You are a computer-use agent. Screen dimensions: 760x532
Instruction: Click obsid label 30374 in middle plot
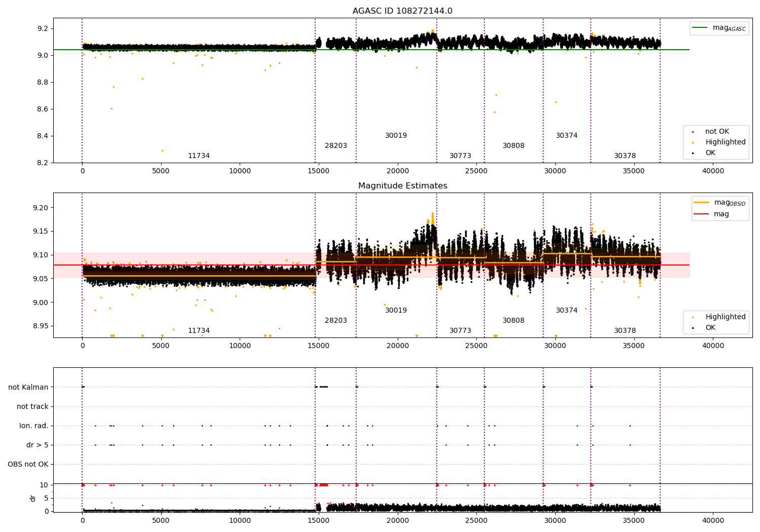(x=566, y=311)
